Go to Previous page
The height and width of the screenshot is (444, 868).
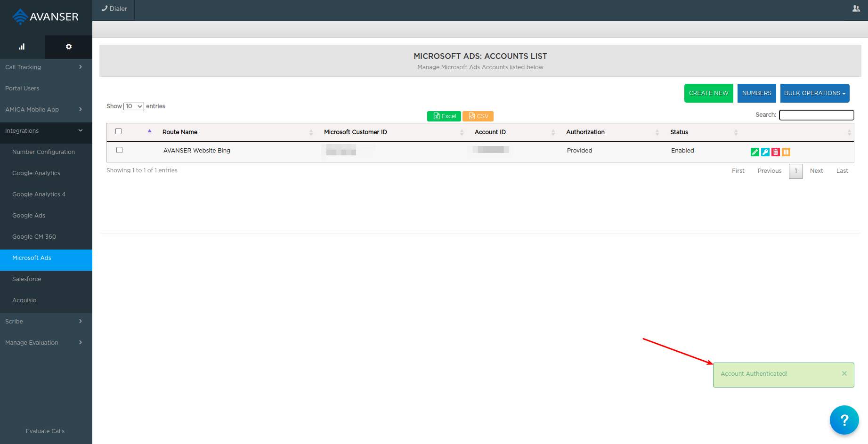[x=770, y=171]
